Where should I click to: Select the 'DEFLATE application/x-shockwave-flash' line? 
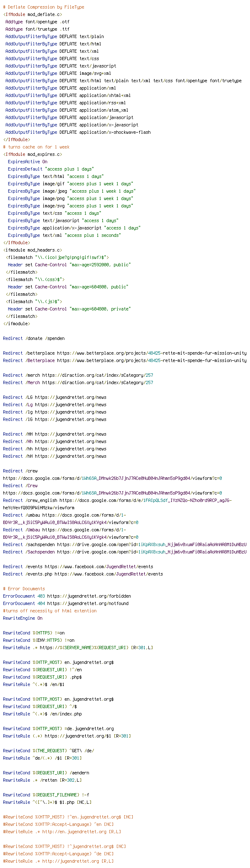click(78, 133)
